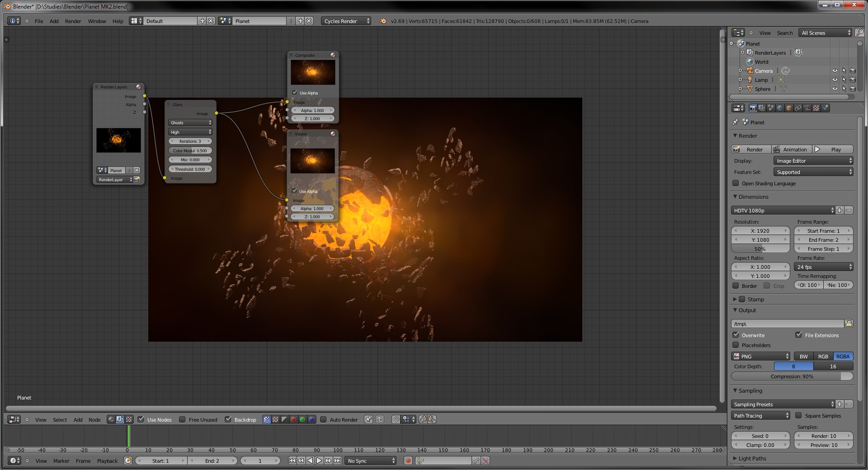The width and height of the screenshot is (868, 470).
Task: Select RGBA color mode button
Action: (843, 356)
